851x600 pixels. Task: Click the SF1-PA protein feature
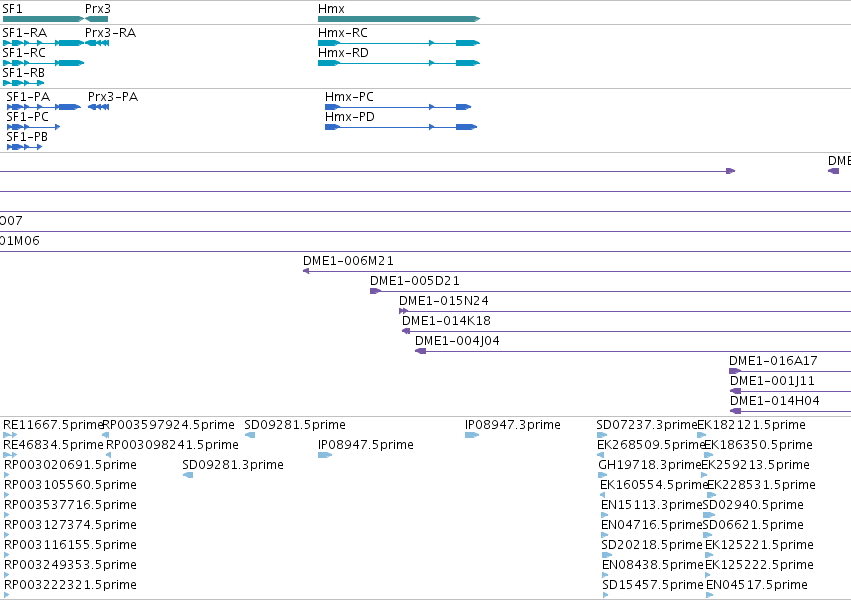pyautogui.click(x=44, y=107)
